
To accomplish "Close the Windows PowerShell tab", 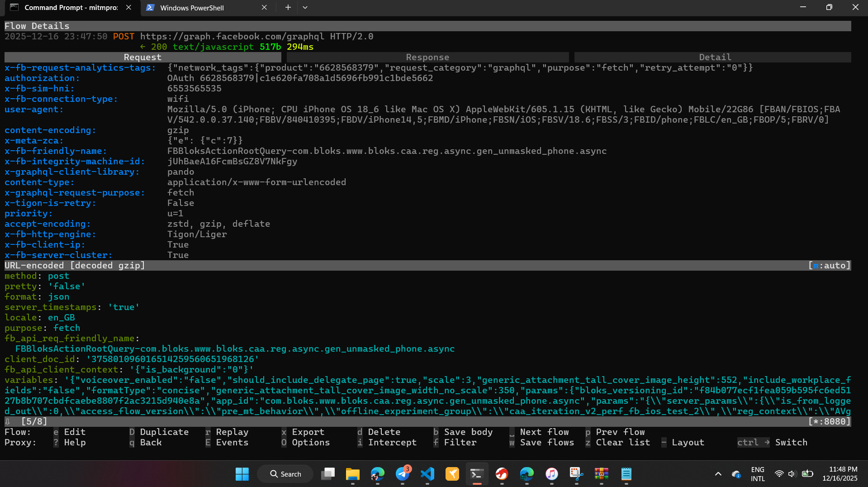I will click(x=264, y=8).
